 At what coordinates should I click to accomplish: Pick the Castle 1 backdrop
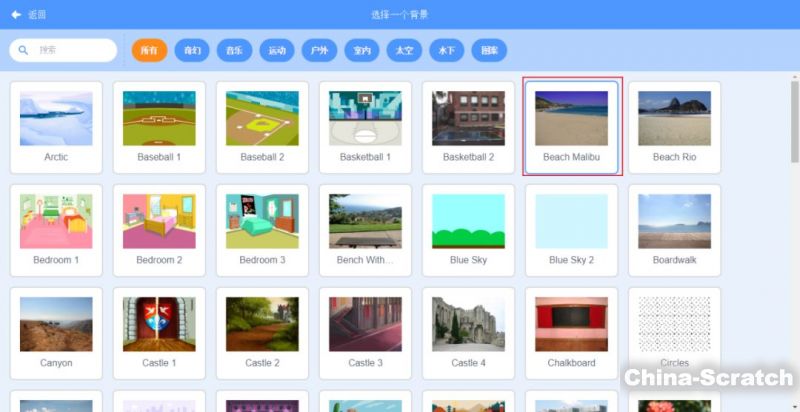tap(159, 333)
